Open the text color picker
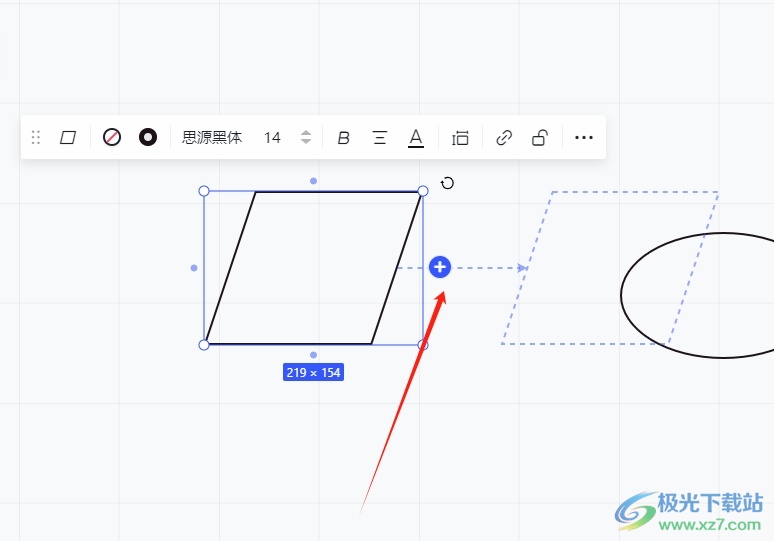774x541 pixels. click(x=416, y=138)
